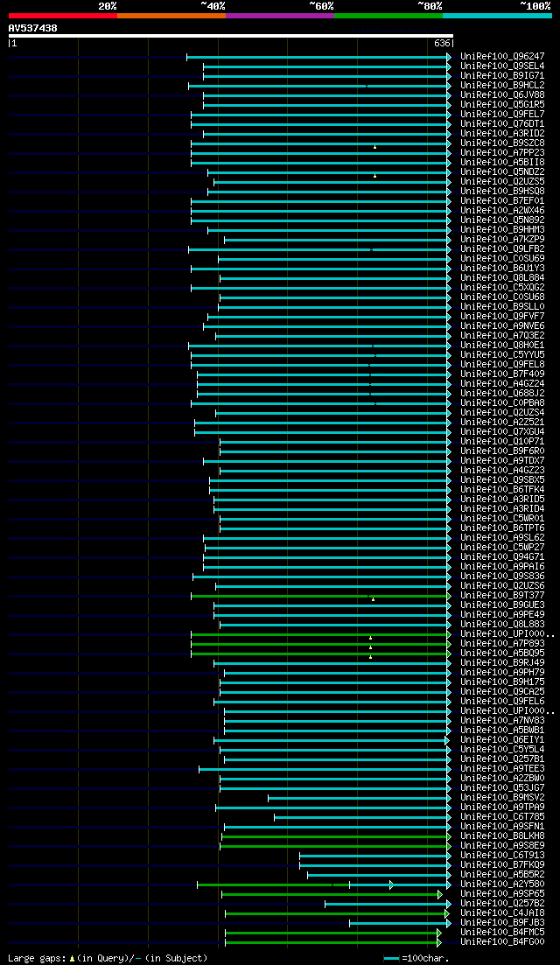Select label UniRef100_C5YYU5
Image resolution: width=560 pixels, height=965 pixels.
(502, 355)
